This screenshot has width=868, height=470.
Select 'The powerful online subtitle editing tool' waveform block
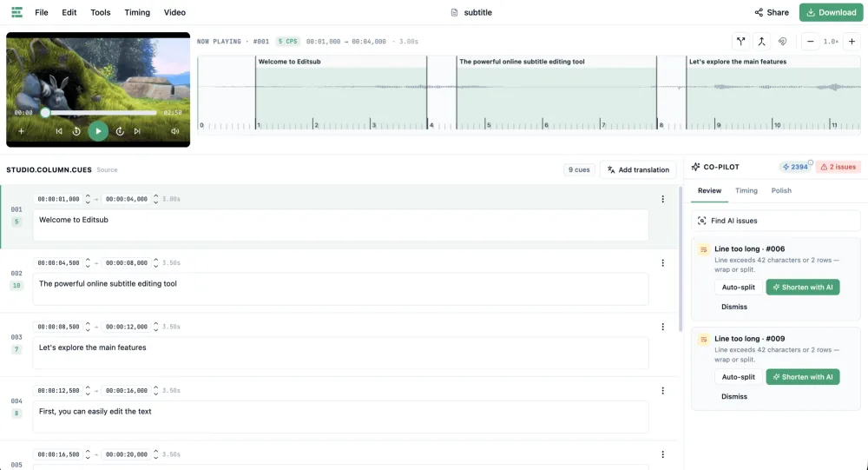(x=556, y=93)
